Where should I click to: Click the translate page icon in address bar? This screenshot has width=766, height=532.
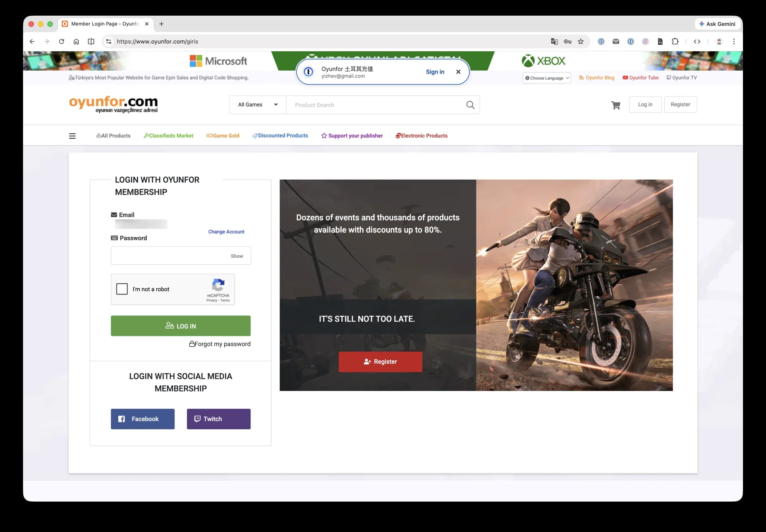click(x=554, y=41)
